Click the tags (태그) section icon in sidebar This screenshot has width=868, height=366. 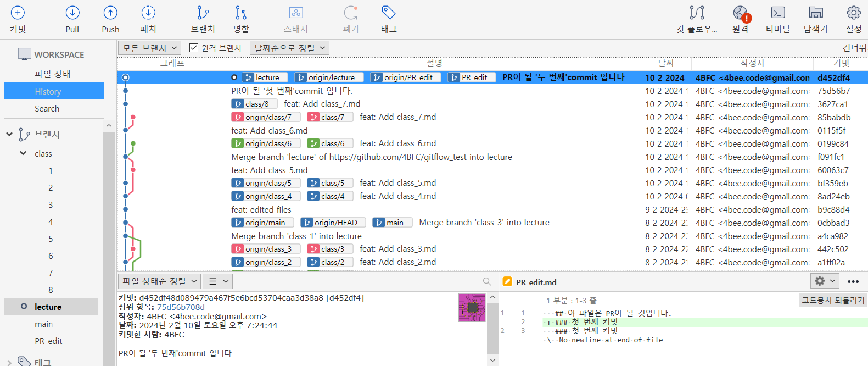[x=24, y=362]
